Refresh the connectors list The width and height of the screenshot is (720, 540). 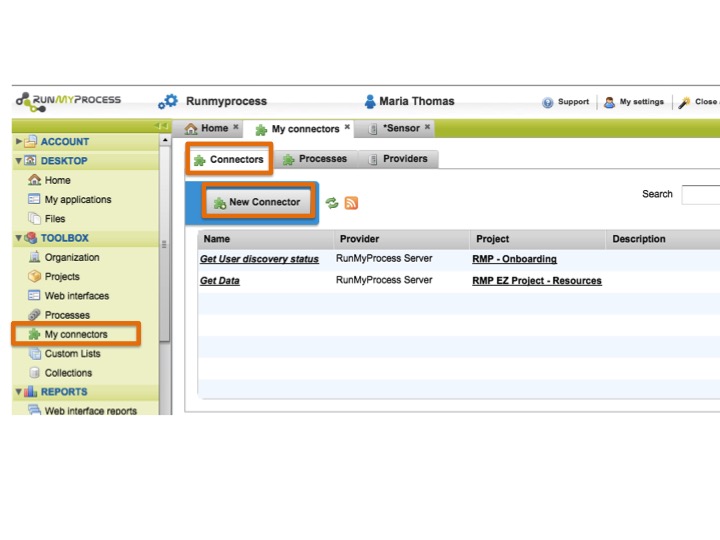[332, 202]
